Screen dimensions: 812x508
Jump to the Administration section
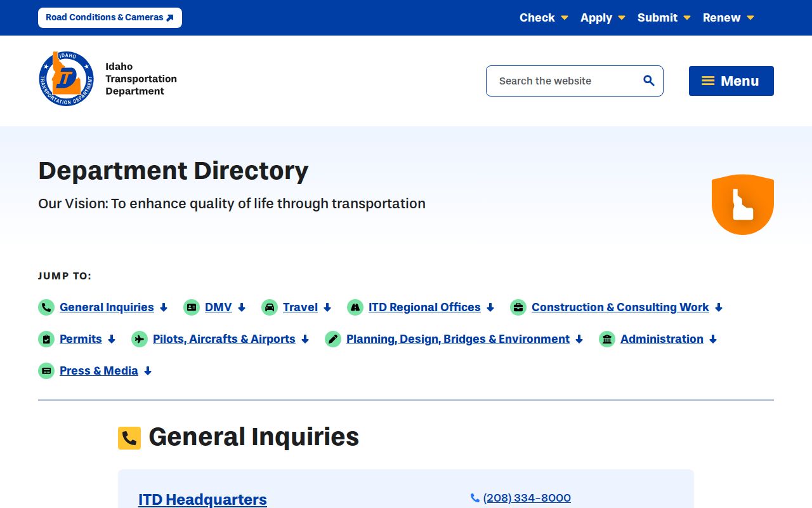(x=662, y=339)
